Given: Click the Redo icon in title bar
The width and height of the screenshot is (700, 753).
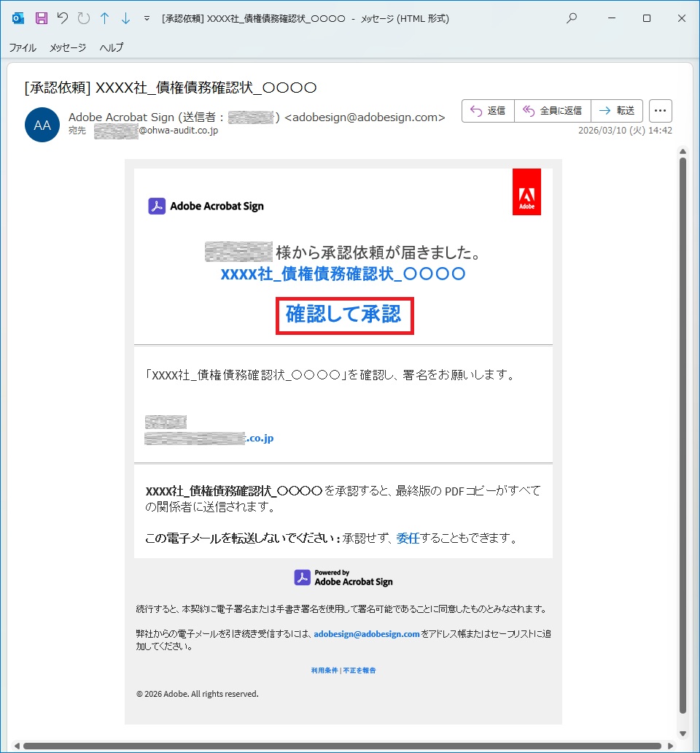Looking at the screenshot, I should [83, 18].
